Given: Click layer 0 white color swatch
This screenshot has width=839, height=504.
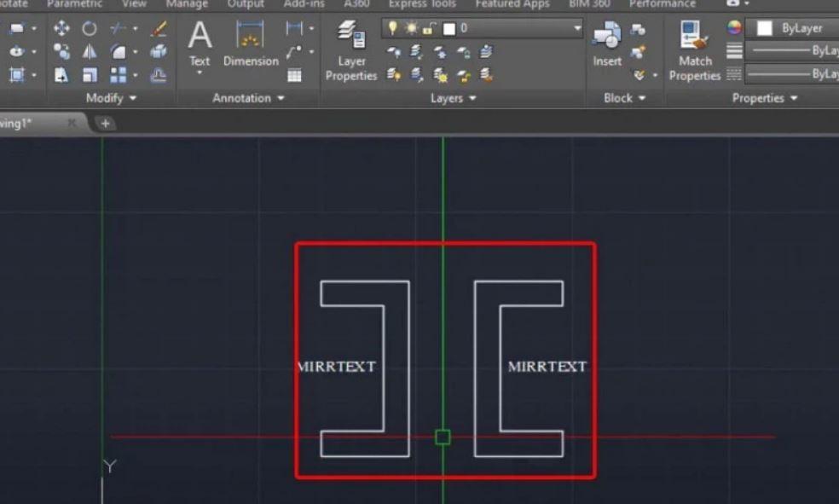Looking at the screenshot, I should (x=449, y=28).
